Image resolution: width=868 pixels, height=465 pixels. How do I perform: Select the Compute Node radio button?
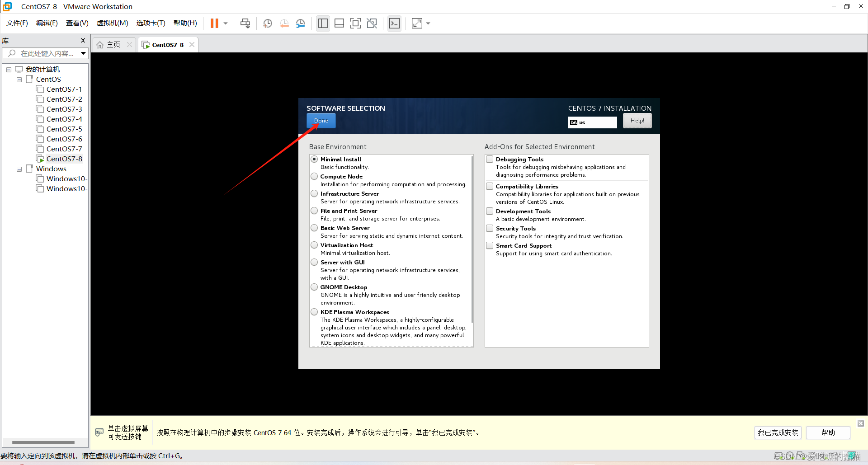pyautogui.click(x=314, y=176)
